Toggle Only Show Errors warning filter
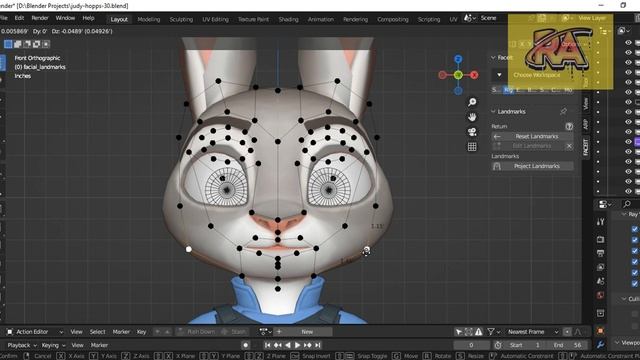 (x=478, y=332)
